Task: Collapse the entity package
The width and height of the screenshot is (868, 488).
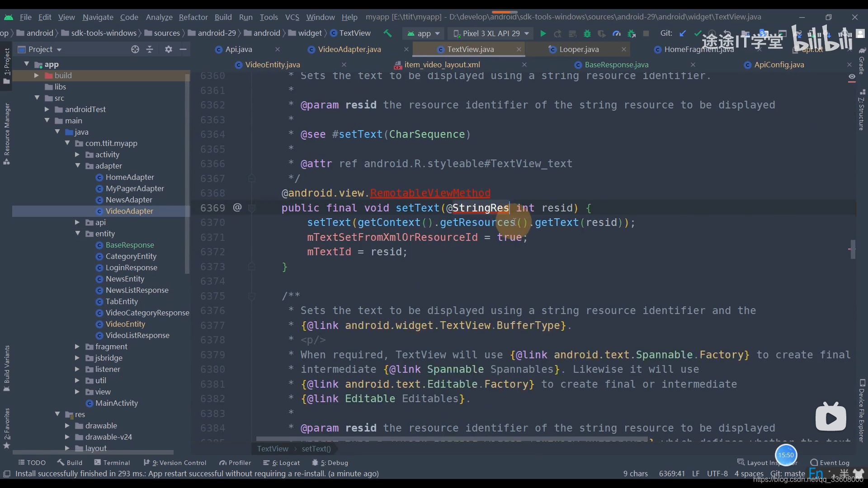Action: [77, 234]
